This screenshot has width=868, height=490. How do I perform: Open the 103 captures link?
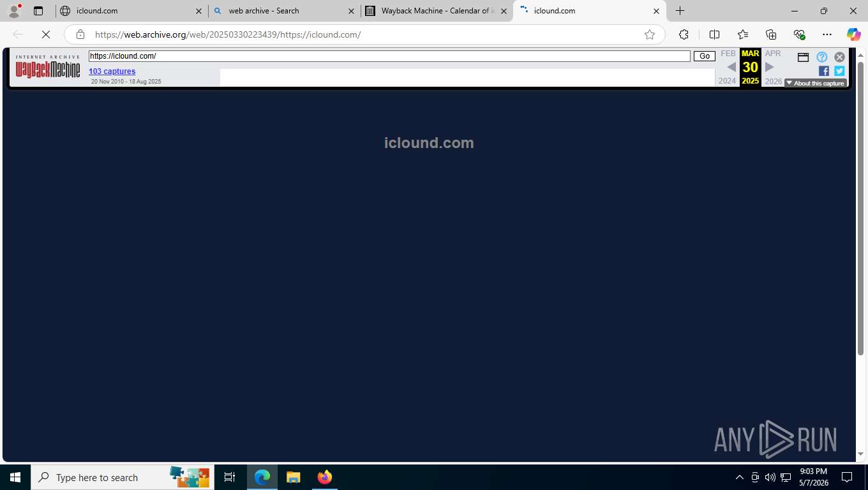pyautogui.click(x=112, y=71)
